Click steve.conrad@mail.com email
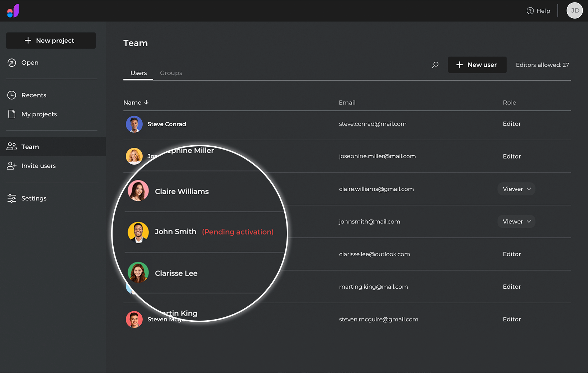The width and height of the screenshot is (588, 373). [x=373, y=124]
